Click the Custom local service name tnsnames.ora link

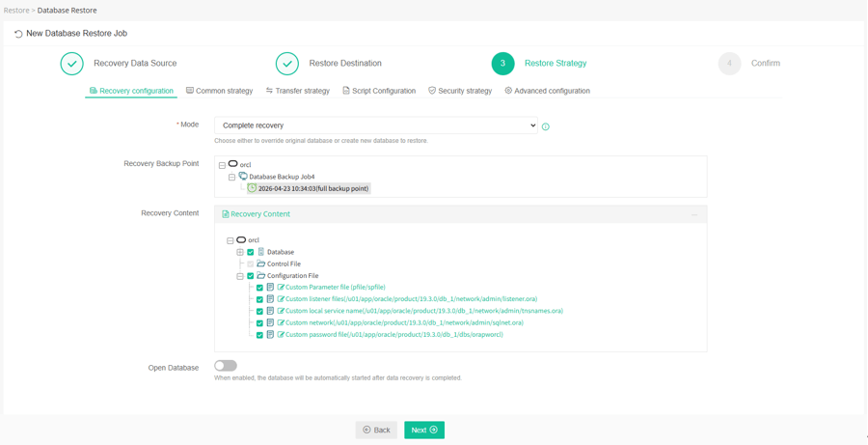(424, 311)
